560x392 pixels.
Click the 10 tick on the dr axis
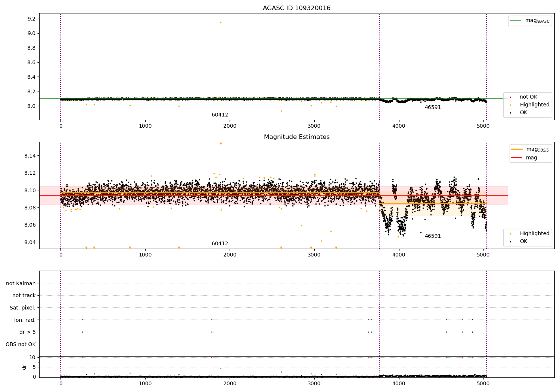[32, 357]
